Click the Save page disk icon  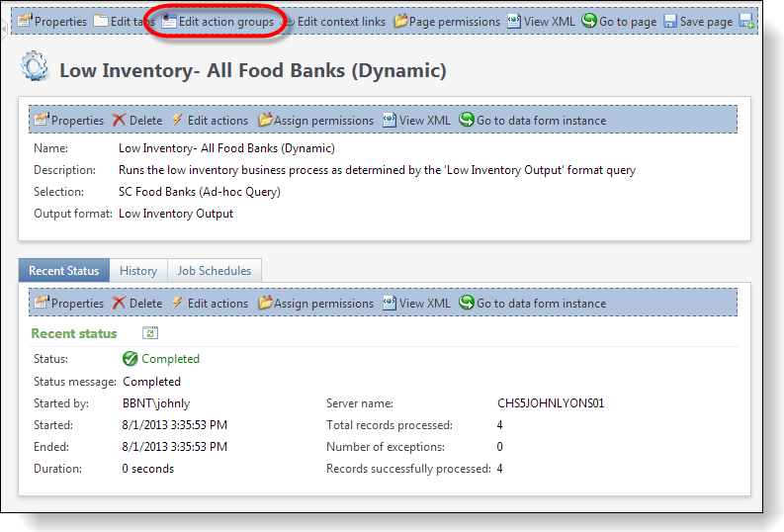click(670, 22)
